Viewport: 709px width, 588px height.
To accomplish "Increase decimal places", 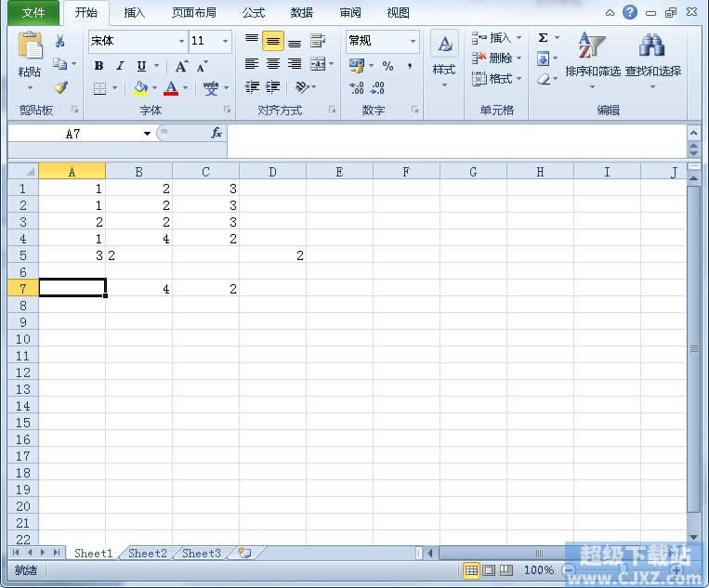I will [x=357, y=87].
